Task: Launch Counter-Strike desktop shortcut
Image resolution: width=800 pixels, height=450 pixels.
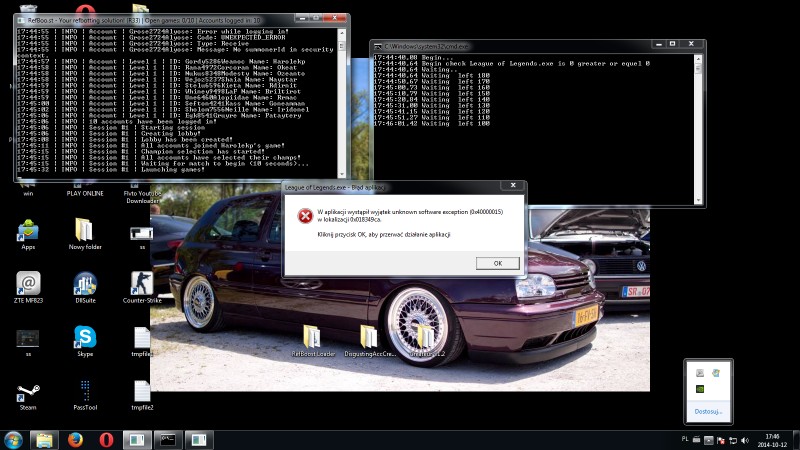Action: tap(142, 288)
